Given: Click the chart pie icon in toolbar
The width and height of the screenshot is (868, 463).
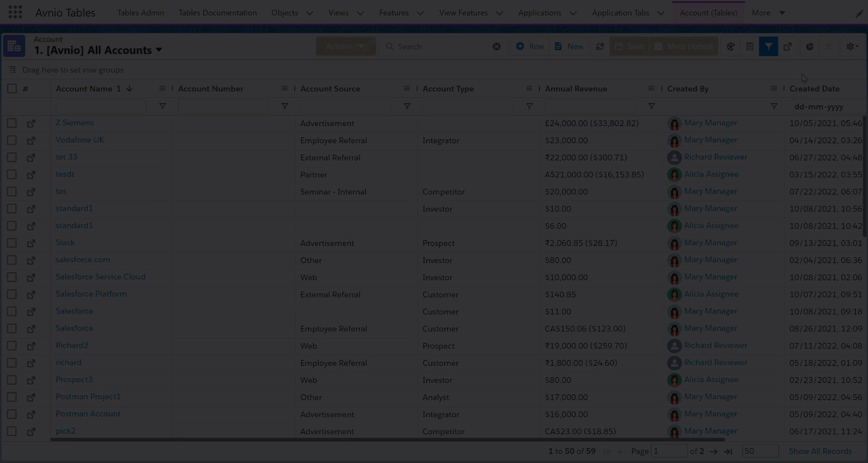Looking at the screenshot, I should [x=810, y=47].
